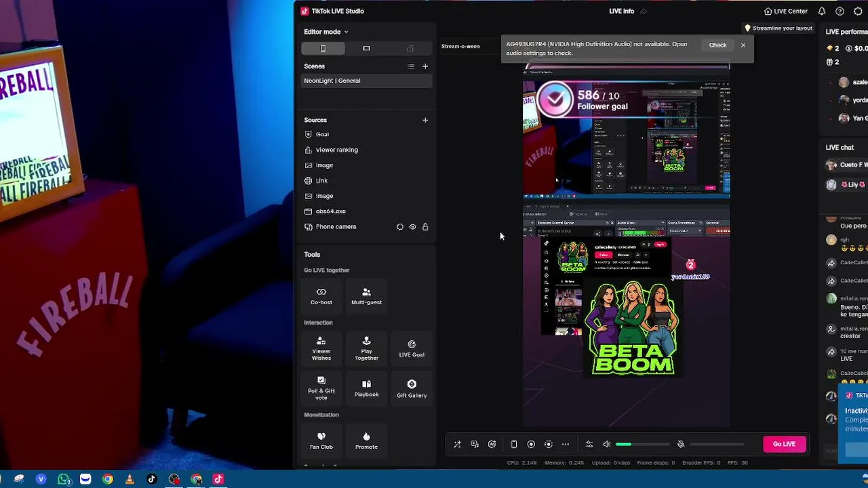Click the phone orientation icon in bottom toolbar
Screen dimensions: 868x488
click(514, 445)
